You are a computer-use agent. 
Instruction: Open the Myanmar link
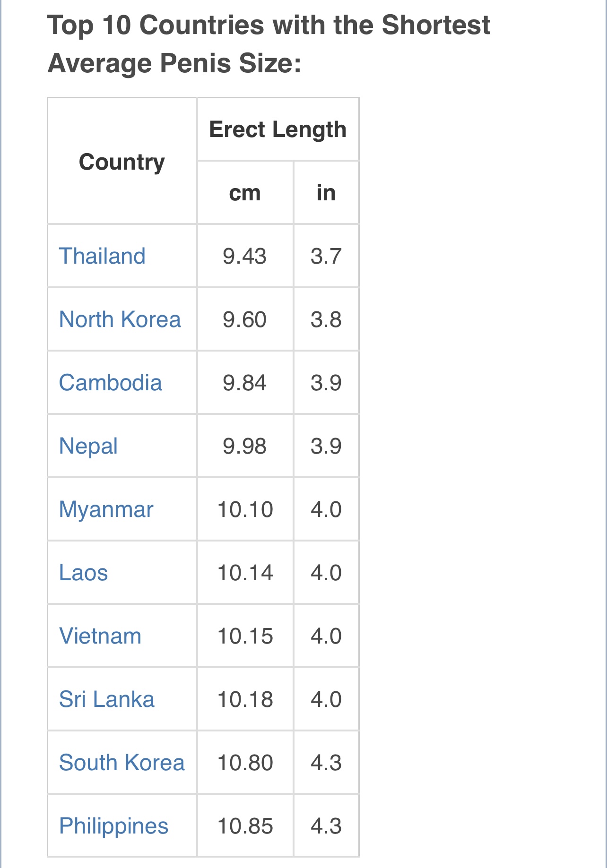click(106, 510)
